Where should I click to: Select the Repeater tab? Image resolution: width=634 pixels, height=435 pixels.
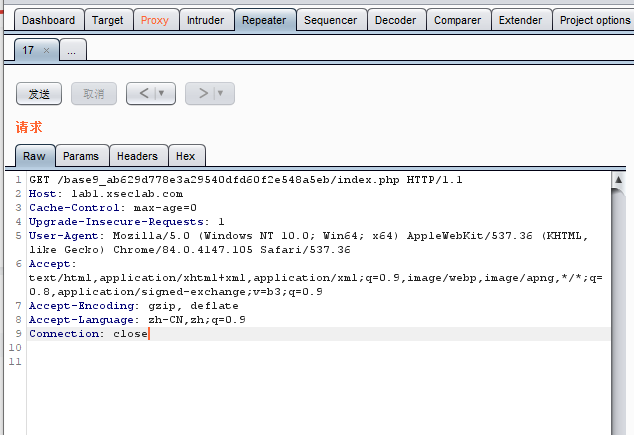click(x=264, y=20)
